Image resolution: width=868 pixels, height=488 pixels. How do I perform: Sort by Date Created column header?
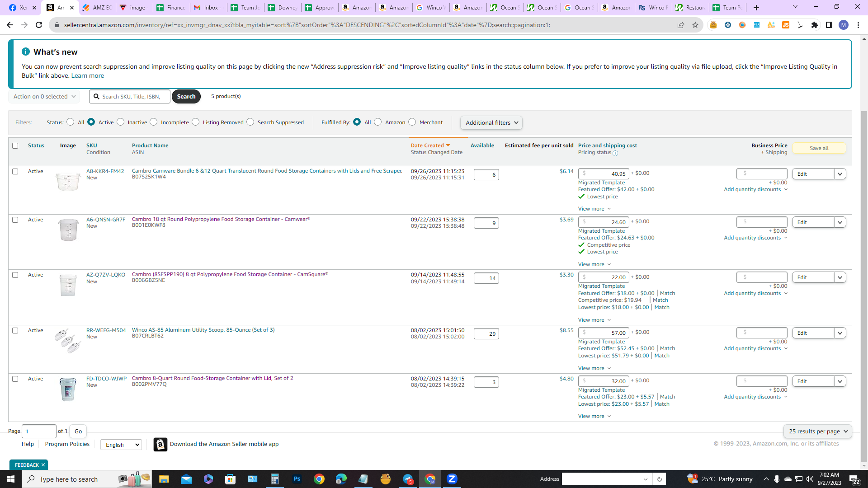[430, 145]
